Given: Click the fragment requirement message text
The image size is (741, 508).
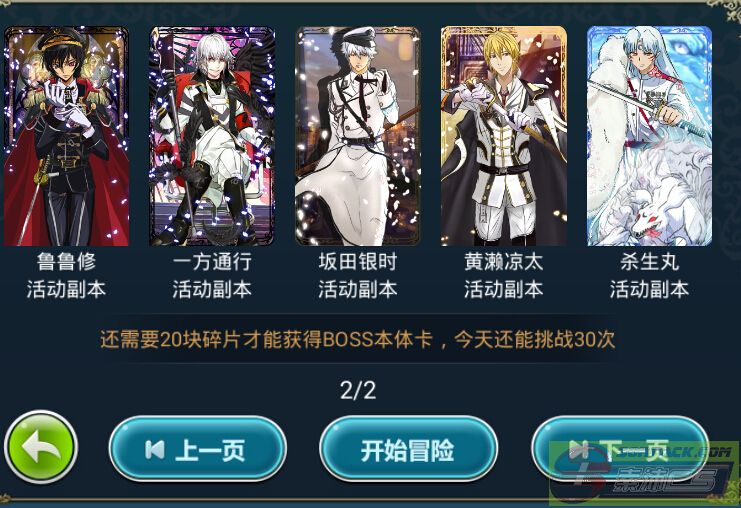Looking at the screenshot, I should pyautogui.click(x=358, y=339).
